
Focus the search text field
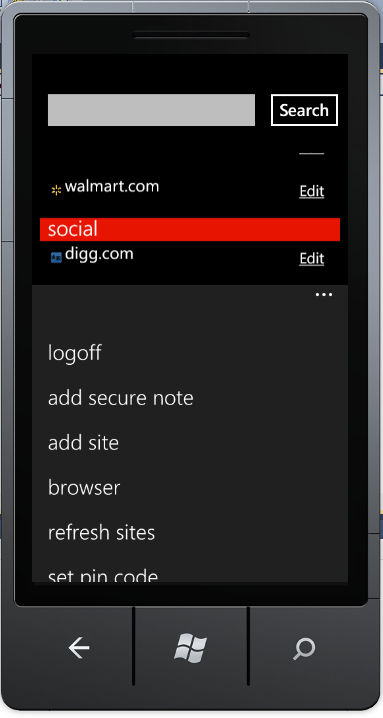pyautogui.click(x=151, y=110)
